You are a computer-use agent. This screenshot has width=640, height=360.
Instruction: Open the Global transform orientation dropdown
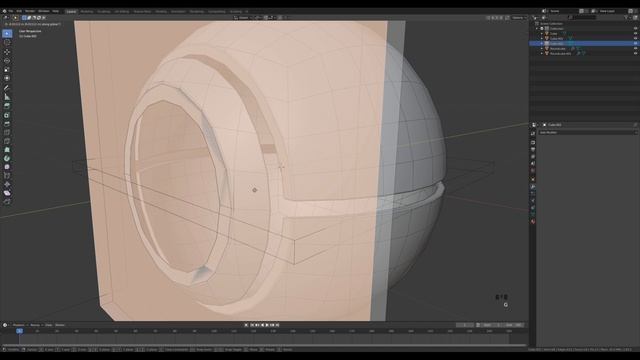pyautogui.click(x=243, y=18)
